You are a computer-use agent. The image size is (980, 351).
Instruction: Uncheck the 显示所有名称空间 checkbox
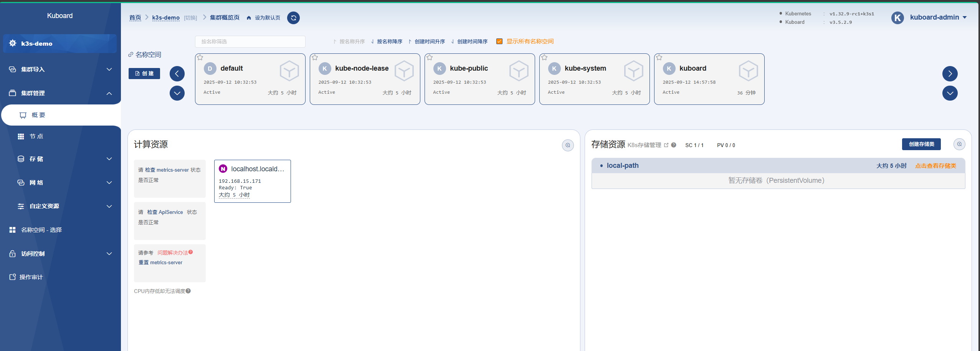click(499, 41)
